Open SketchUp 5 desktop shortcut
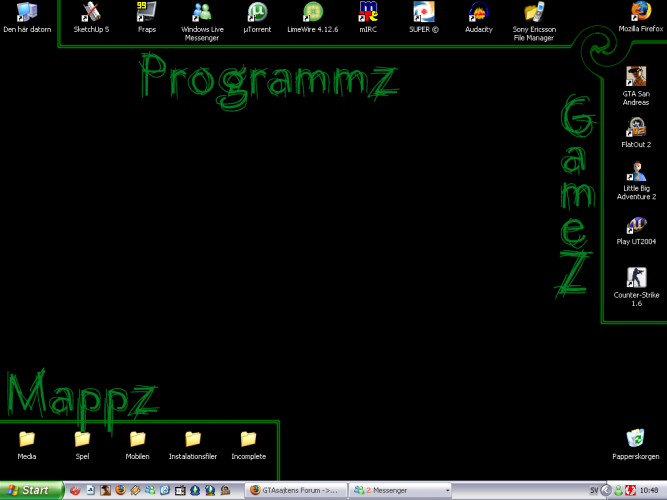667x500 pixels. (x=91, y=13)
